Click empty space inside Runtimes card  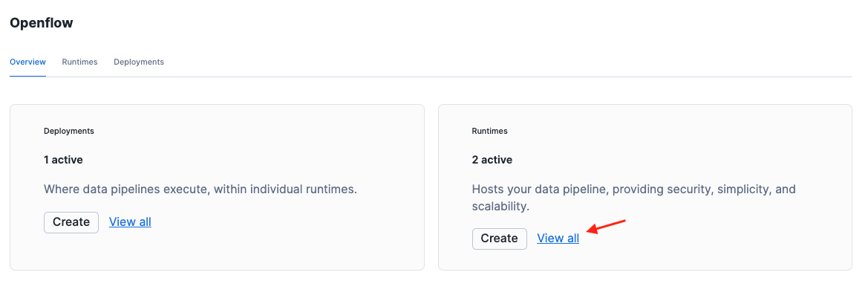click(728, 245)
